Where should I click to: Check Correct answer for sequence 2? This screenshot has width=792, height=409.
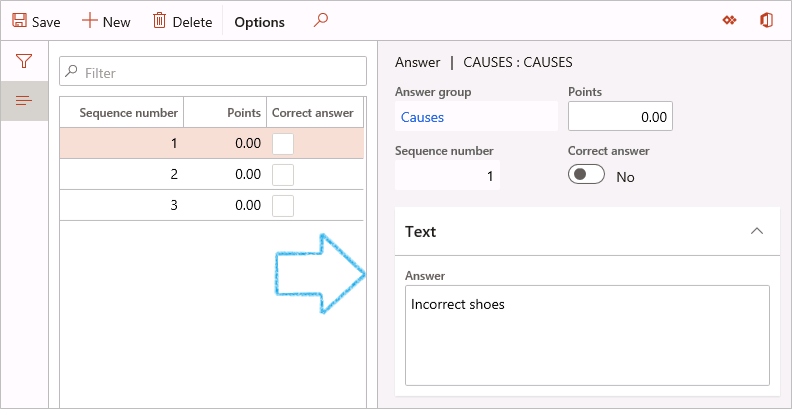[x=283, y=175]
